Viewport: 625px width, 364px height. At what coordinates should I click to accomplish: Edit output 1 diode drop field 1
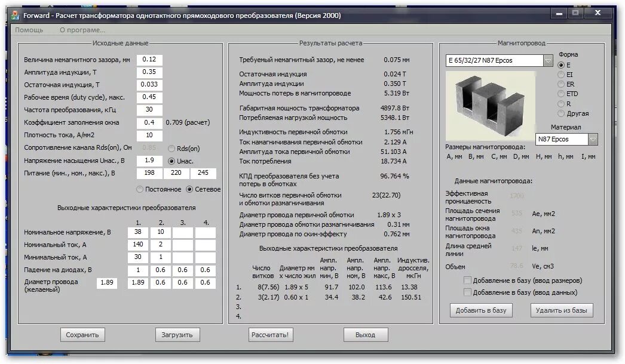[138, 270]
